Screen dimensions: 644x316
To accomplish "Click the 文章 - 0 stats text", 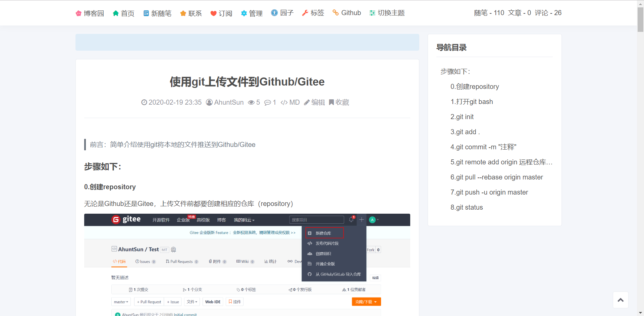I will [x=519, y=13].
